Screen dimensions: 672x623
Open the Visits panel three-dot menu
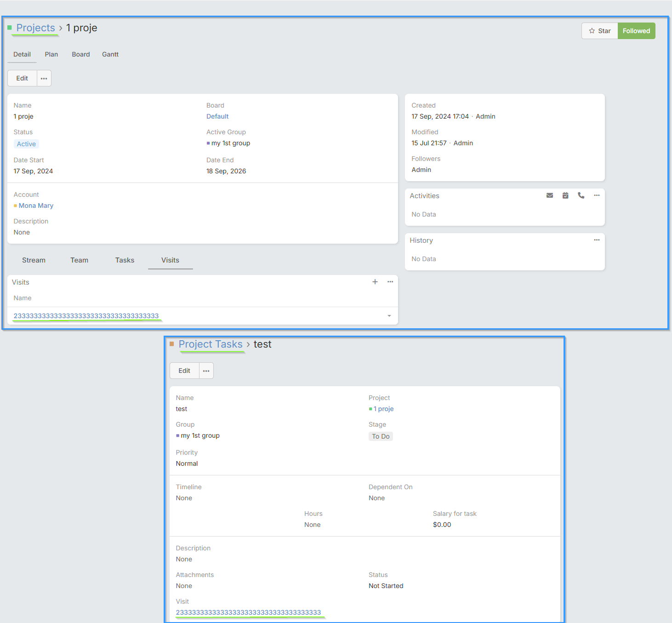point(390,282)
